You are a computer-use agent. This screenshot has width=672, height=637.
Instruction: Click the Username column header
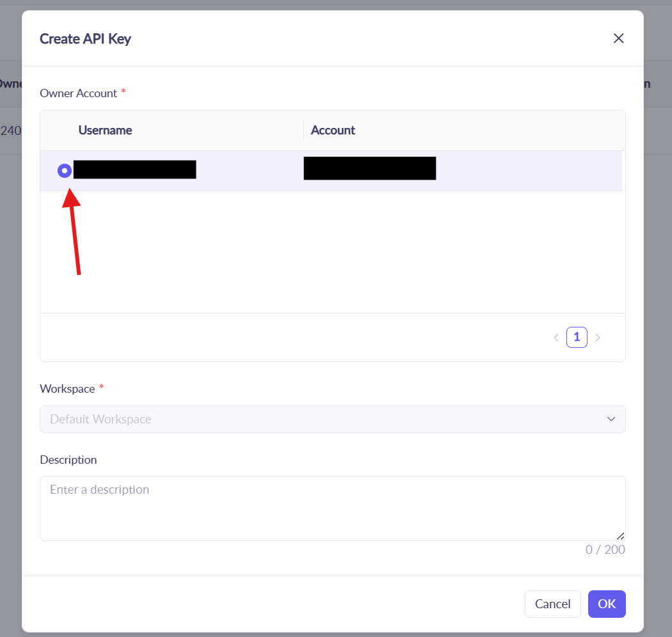tap(105, 130)
